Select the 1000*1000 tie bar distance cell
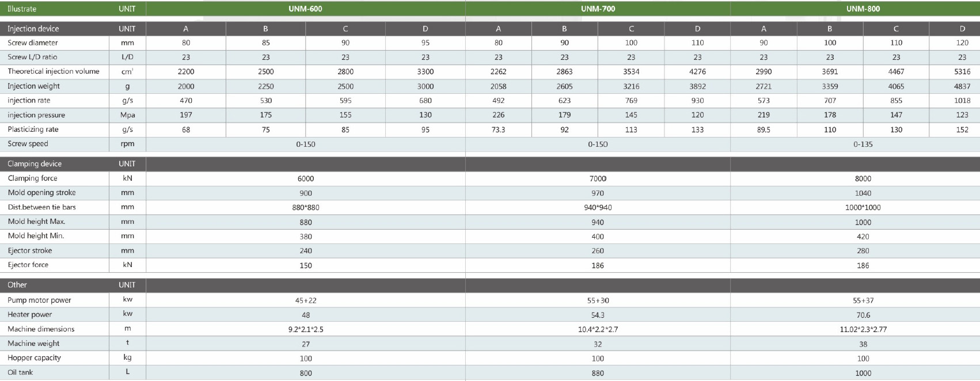 pyautogui.click(x=863, y=207)
